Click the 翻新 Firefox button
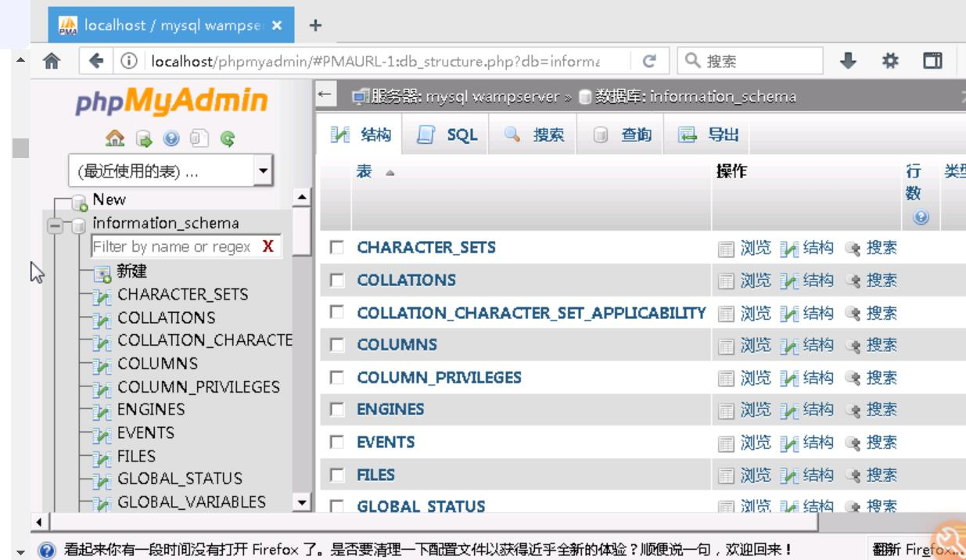The width and height of the screenshot is (966, 560). (918, 547)
